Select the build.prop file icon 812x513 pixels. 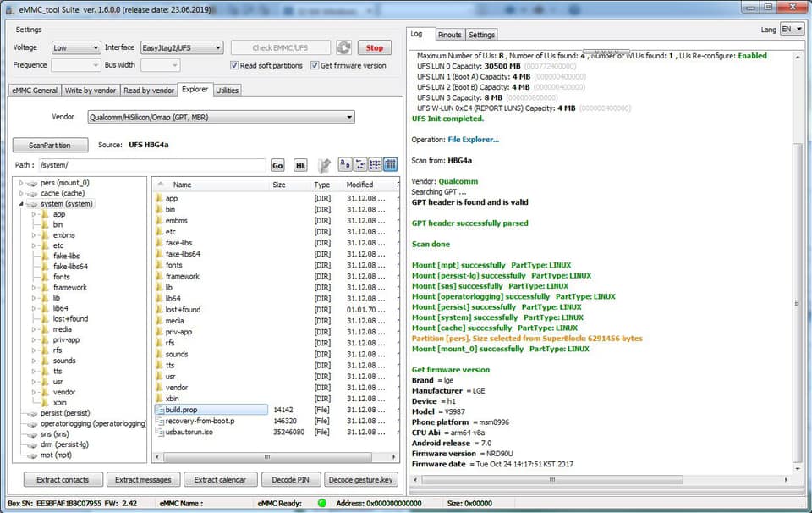[160, 410]
